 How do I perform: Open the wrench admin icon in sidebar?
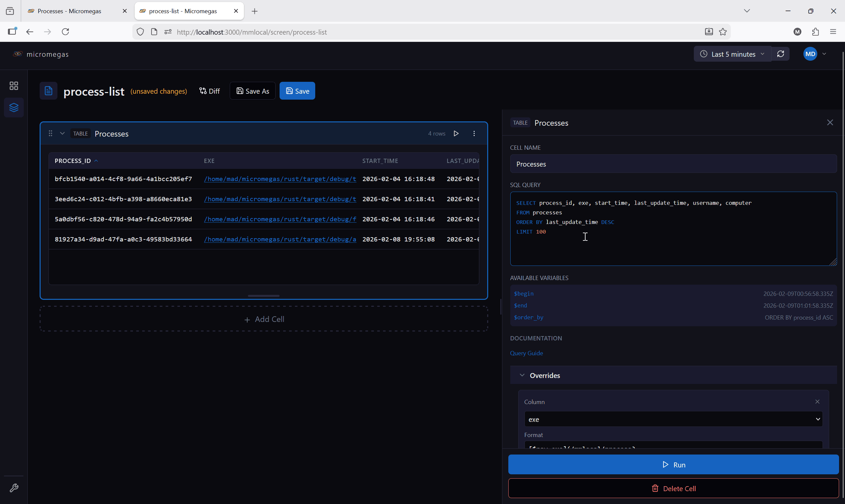(14, 488)
